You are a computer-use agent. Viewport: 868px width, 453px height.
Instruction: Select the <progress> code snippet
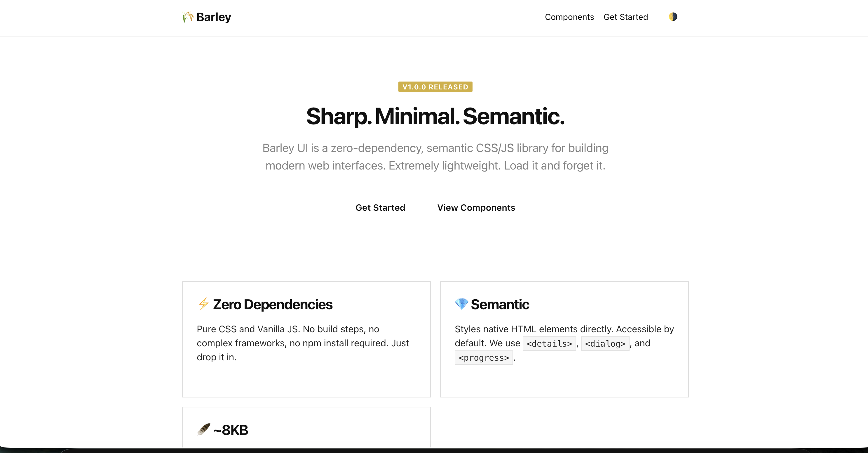[484, 357]
